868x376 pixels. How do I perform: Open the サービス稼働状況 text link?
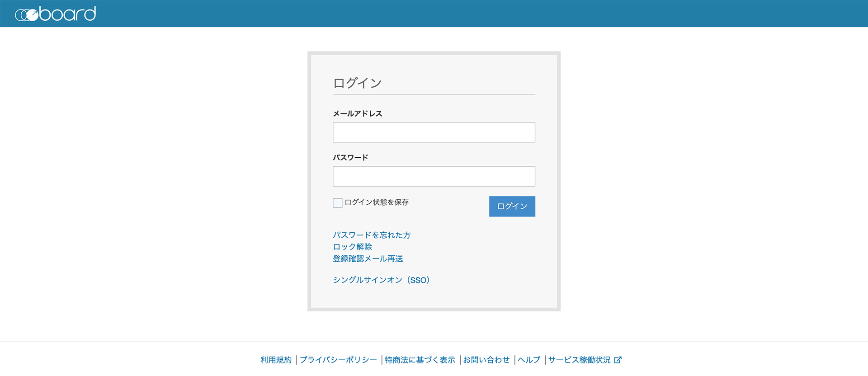coord(579,360)
